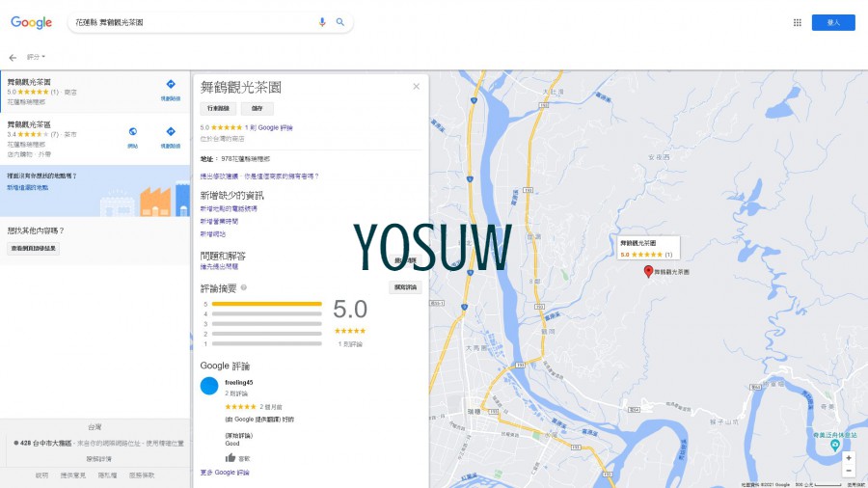Image resolution: width=868 pixels, height=488 pixels.
Task: Expand the 評分 rating filter dropdown
Action: click(36, 58)
